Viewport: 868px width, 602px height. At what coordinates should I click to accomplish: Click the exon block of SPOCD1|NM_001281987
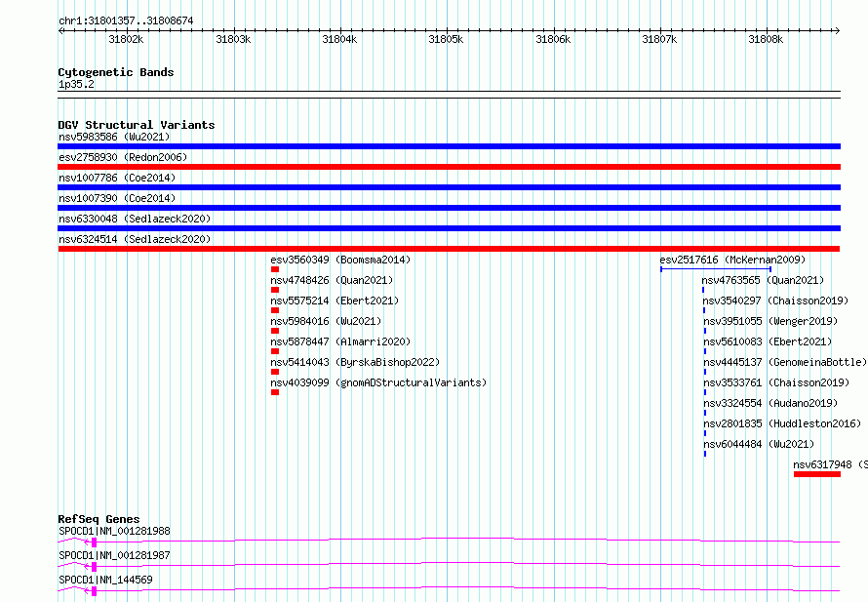94,567
